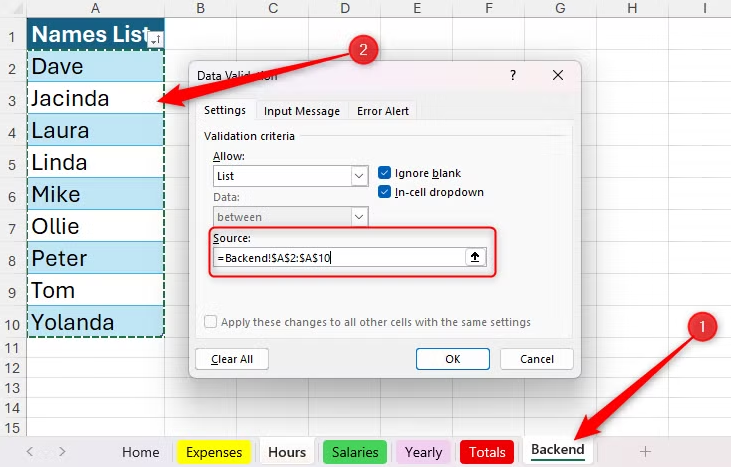
Task: Select the cell containing Tom
Action: click(x=96, y=290)
